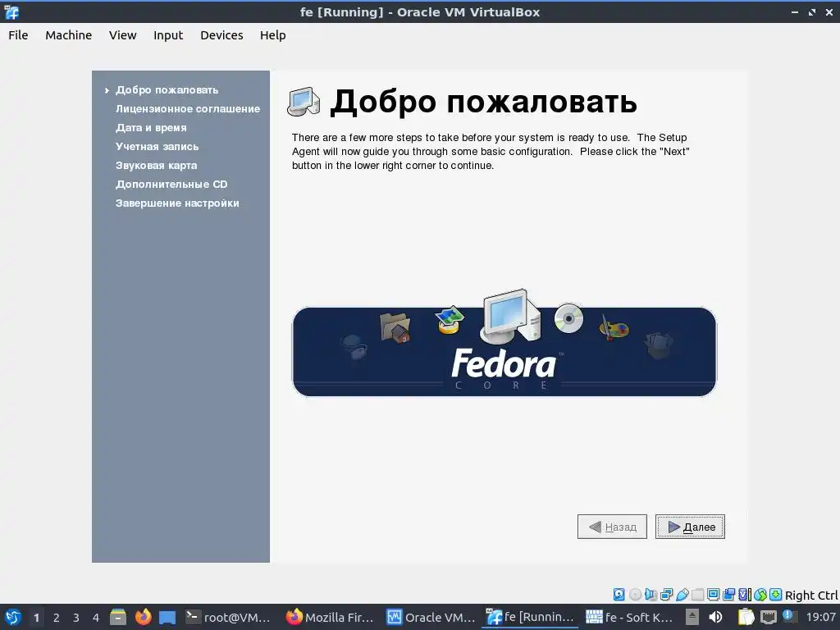
Task: Switch to Oracle VM VirtualBox Manager taskbar entry
Action: (431, 617)
